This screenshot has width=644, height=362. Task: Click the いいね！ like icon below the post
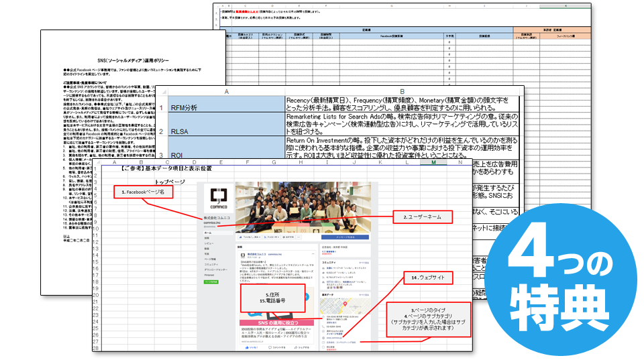click(x=252, y=348)
